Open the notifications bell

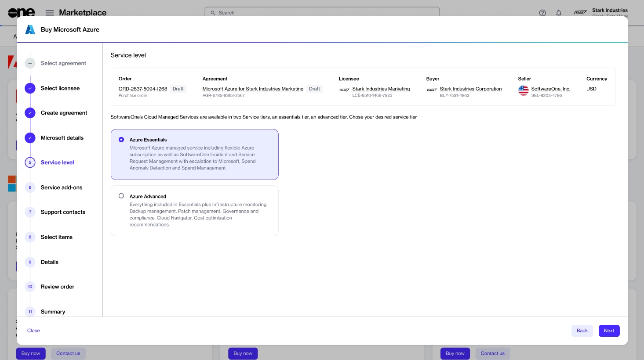[558, 13]
